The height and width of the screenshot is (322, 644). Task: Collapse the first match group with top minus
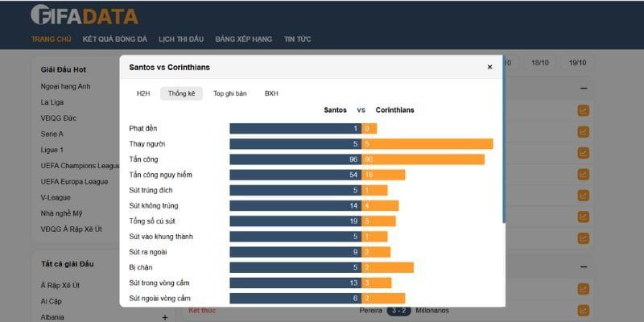[x=584, y=88]
